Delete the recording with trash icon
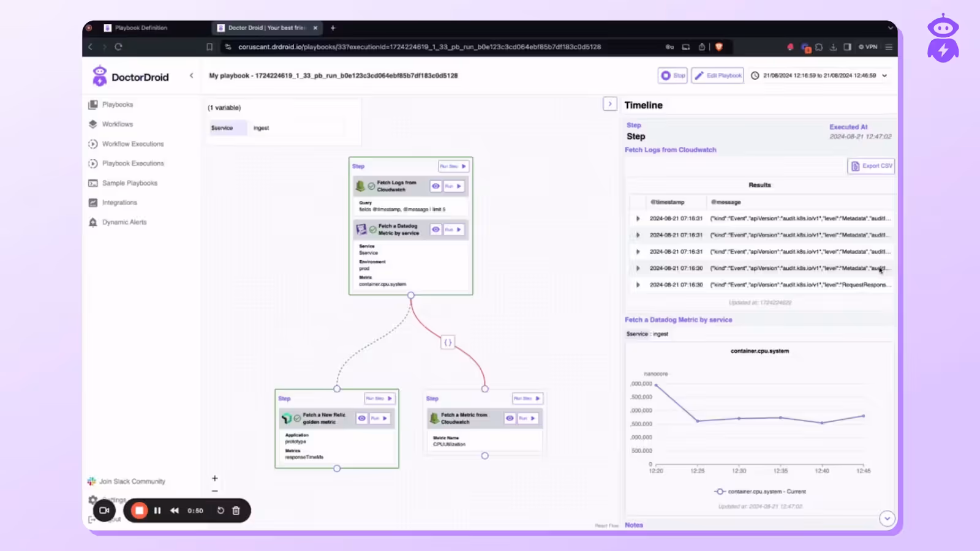This screenshot has width=980, height=551. click(x=236, y=511)
